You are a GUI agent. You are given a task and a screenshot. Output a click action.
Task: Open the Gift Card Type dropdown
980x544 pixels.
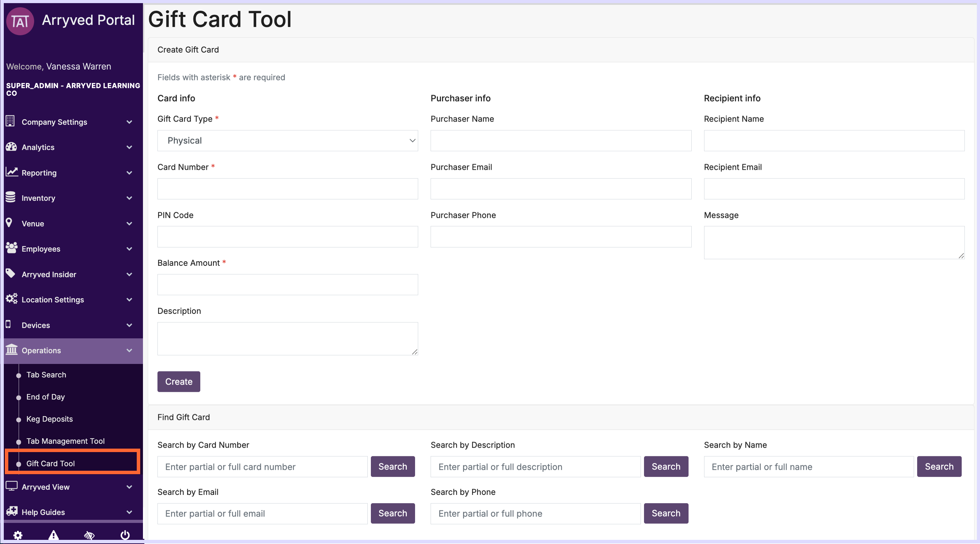(x=287, y=140)
